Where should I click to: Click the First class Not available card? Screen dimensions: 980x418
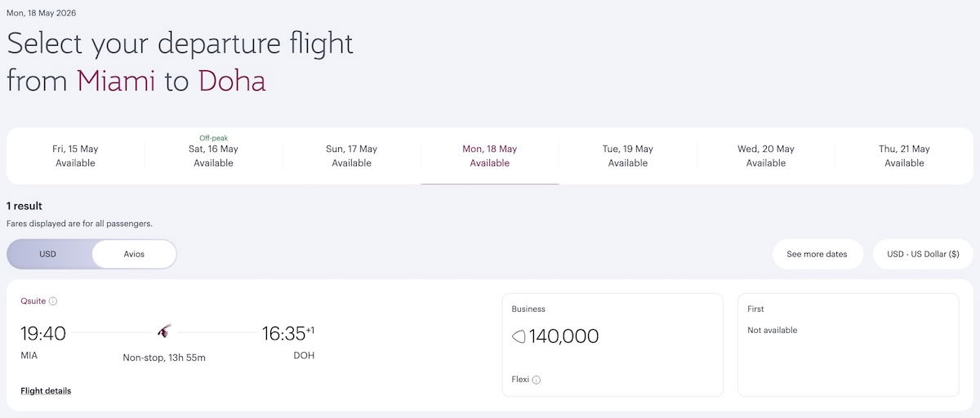click(848, 345)
